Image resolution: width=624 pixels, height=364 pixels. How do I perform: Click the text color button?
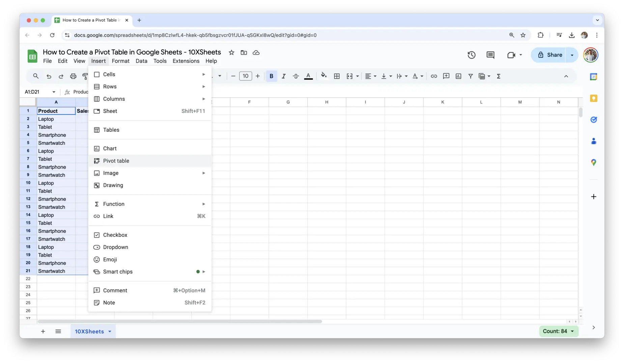click(308, 76)
